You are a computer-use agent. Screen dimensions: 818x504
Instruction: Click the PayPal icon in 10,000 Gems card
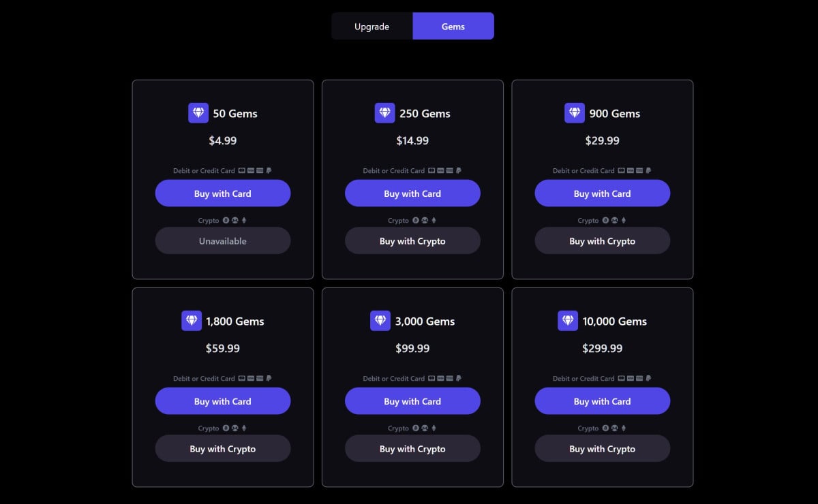click(648, 379)
